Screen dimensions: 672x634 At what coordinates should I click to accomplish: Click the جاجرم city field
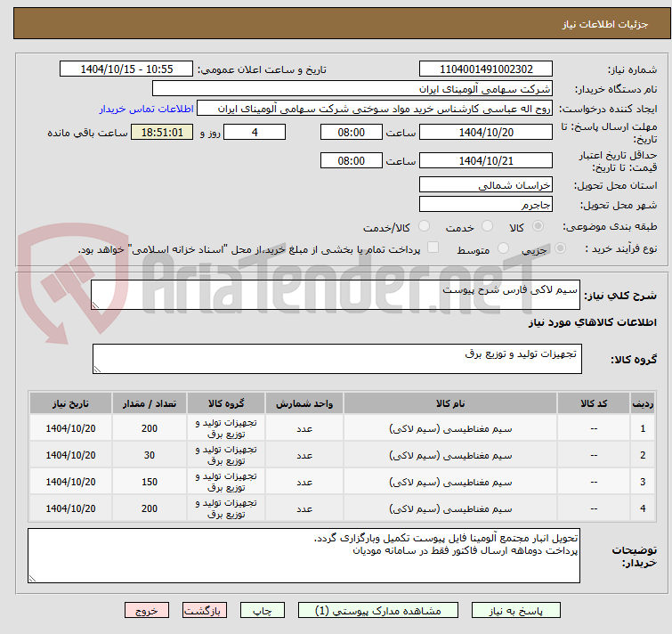[x=486, y=205]
